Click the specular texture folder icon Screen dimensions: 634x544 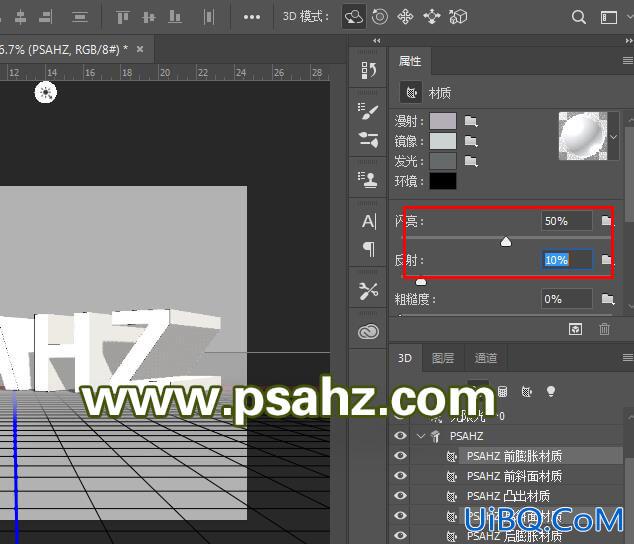471,141
